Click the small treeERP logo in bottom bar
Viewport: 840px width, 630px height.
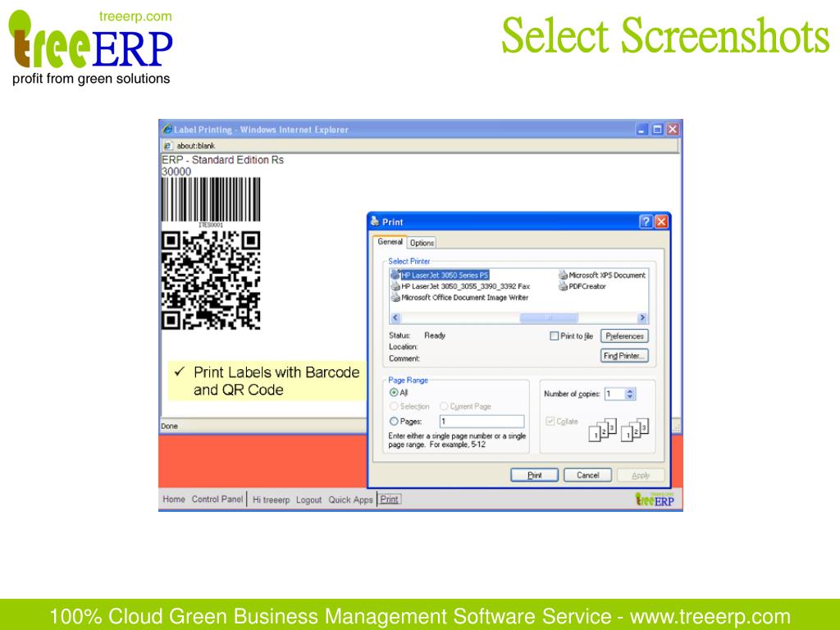[655, 500]
